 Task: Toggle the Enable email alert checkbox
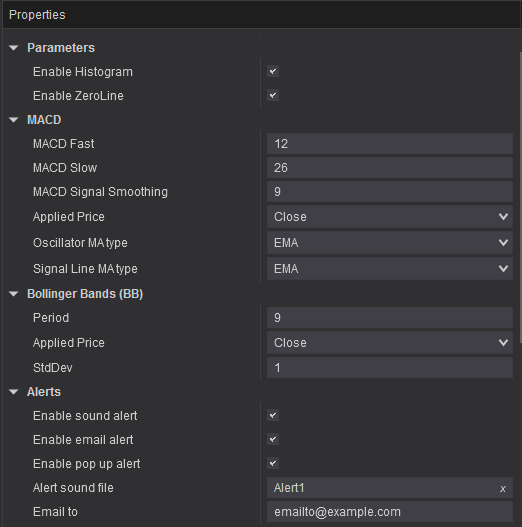point(273,439)
